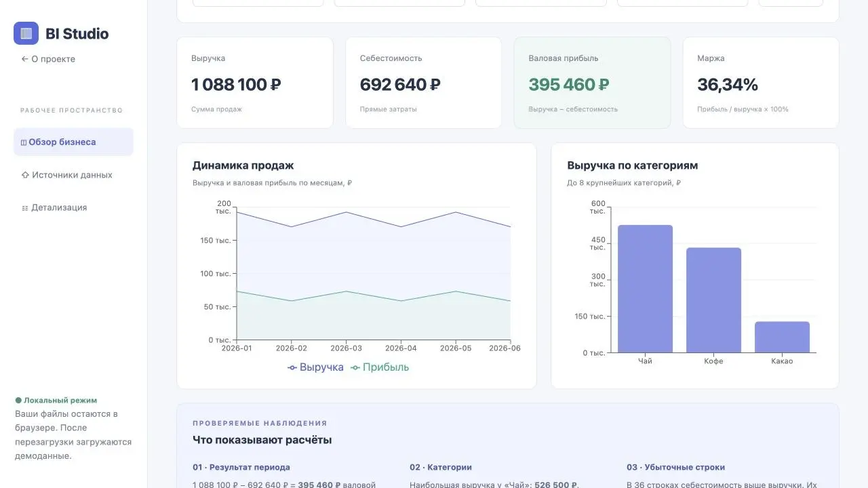Select the «Маржа» value 36,34%
The image size is (868, 488).
click(728, 85)
